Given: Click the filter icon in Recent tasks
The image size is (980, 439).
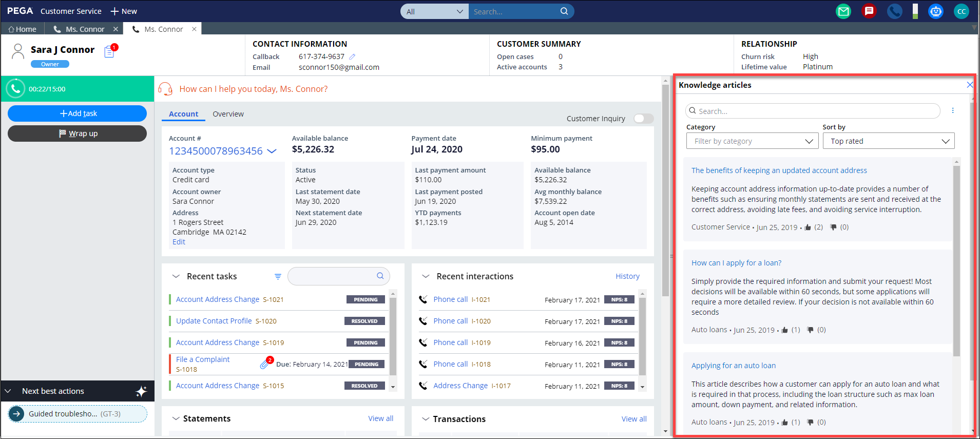Looking at the screenshot, I should 278,276.
